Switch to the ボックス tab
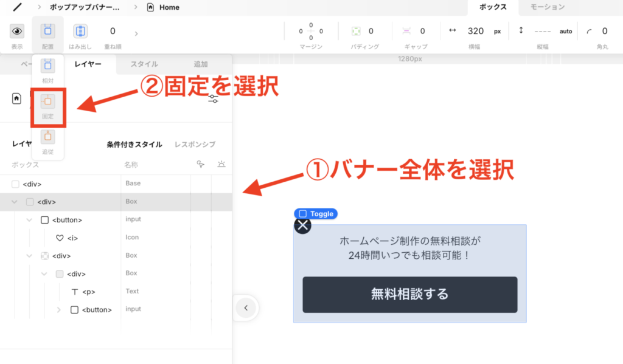This screenshot has height=364, width=623. (x=493, y=7)
